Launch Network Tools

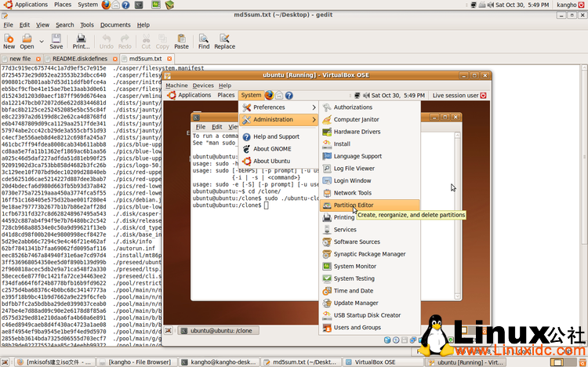pyautogui.click(x=370, y=193)
